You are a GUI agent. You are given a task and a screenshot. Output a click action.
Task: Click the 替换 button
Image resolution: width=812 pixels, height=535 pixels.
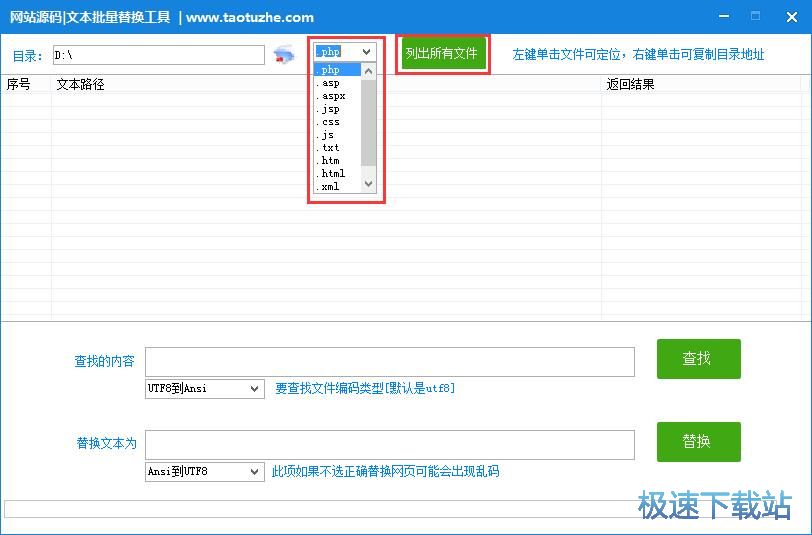click(699, 442)
